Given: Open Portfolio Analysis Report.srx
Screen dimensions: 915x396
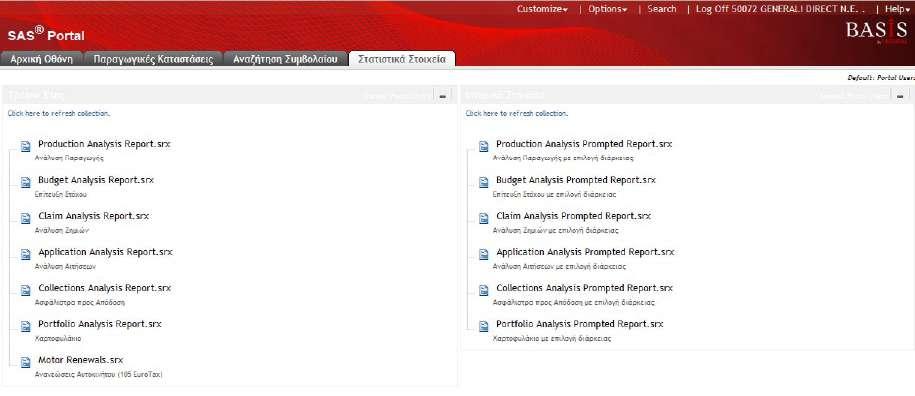Looking at the screenshot, I should pos(100,324).
